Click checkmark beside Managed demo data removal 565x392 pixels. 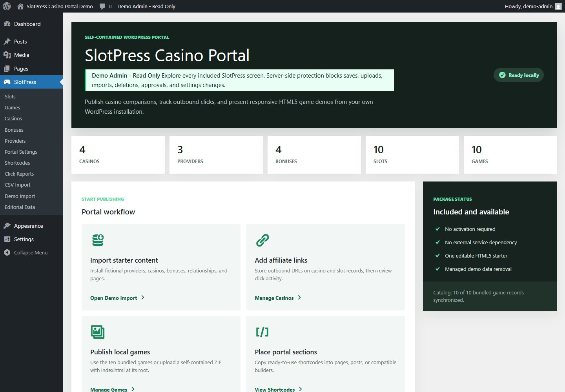click(437, 269)
